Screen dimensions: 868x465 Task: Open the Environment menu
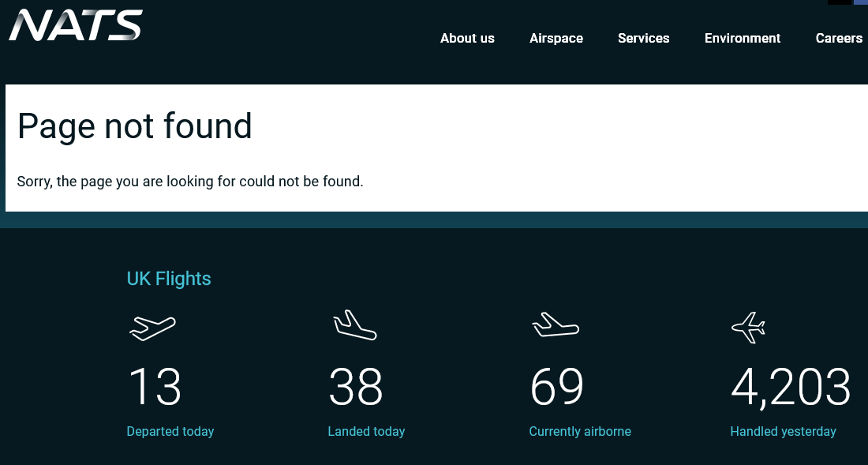point(743,38)
